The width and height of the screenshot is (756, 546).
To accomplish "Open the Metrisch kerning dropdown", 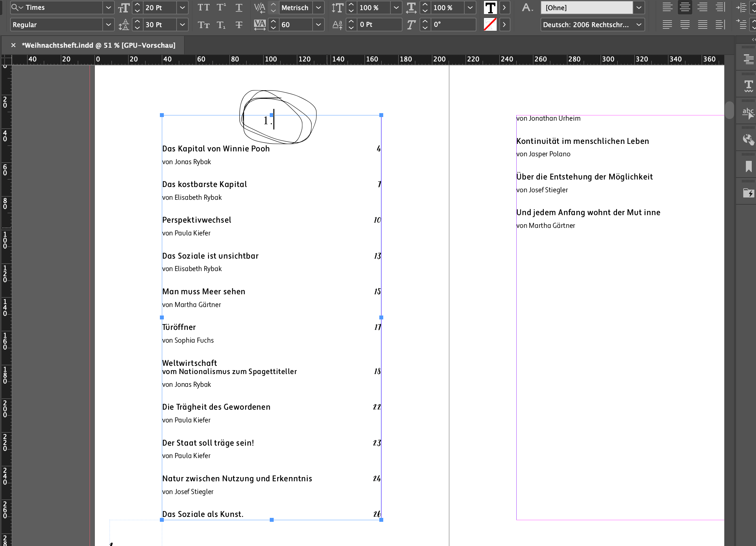I will [x=318, y=7].
